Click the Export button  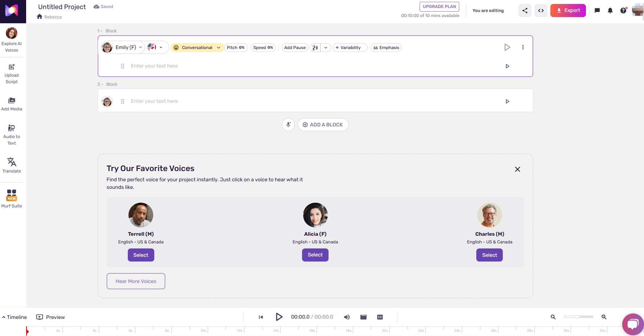point(568,11)
